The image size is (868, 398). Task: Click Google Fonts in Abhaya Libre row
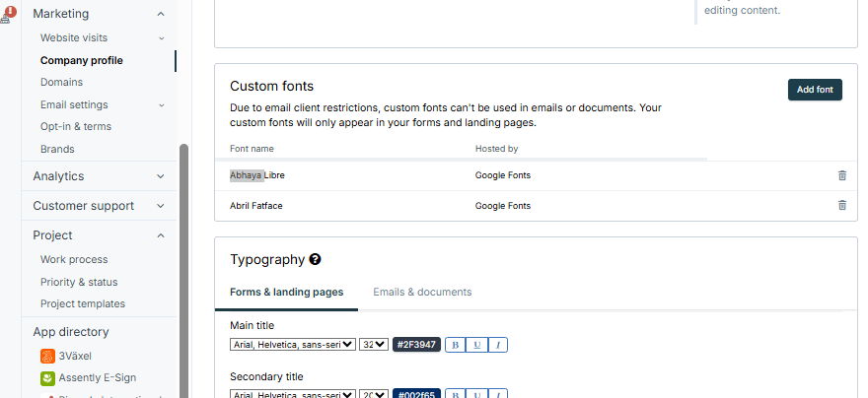coord(503,175)
